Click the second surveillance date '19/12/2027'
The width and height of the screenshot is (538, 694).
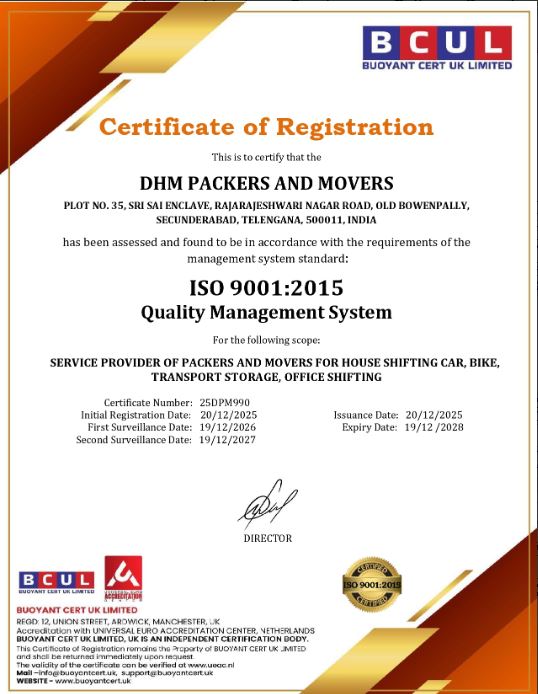click(227, 440)
